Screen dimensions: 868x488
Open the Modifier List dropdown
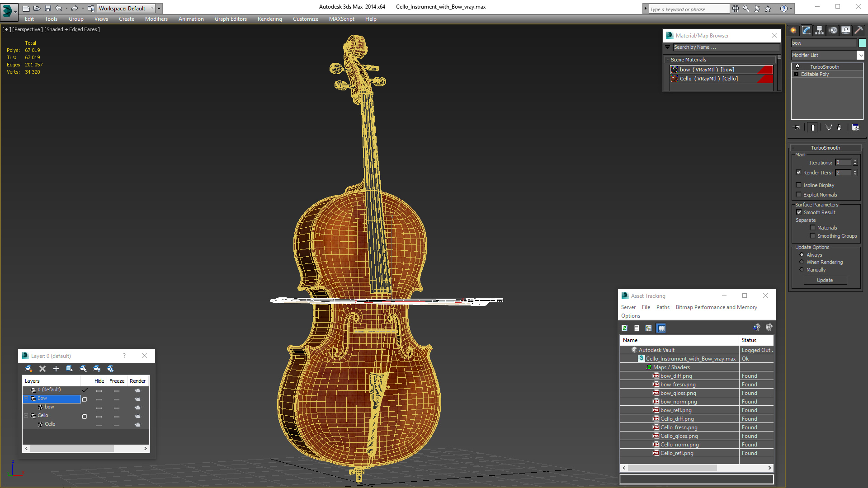(860, 55)
